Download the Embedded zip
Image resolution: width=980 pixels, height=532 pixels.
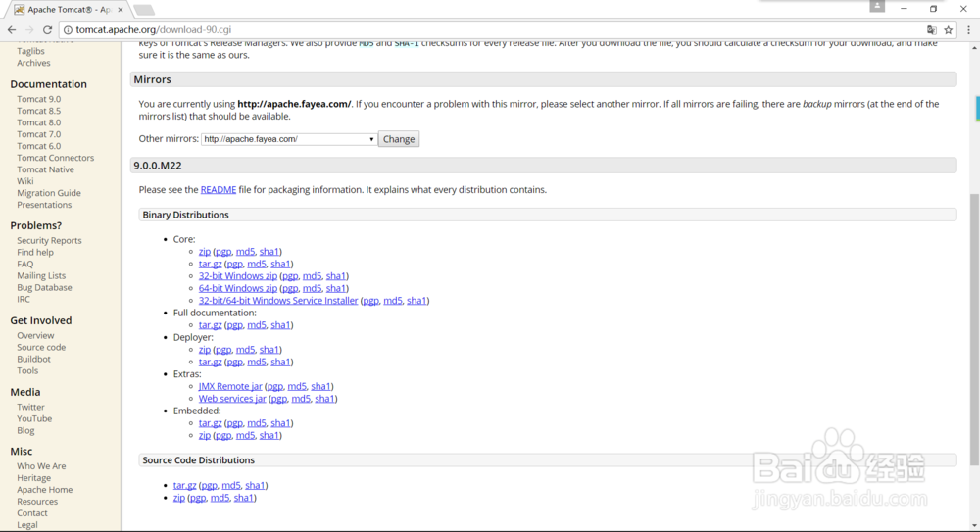[205, 435]
